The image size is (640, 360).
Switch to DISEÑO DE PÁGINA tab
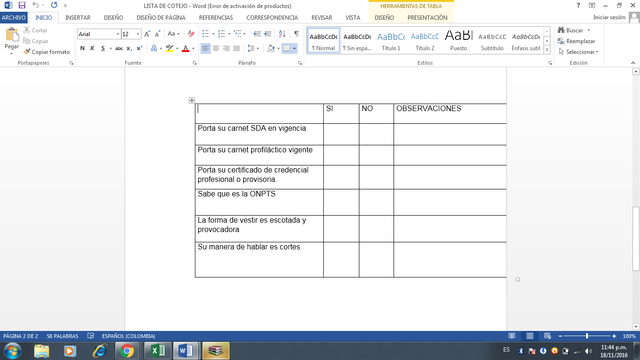161,18
